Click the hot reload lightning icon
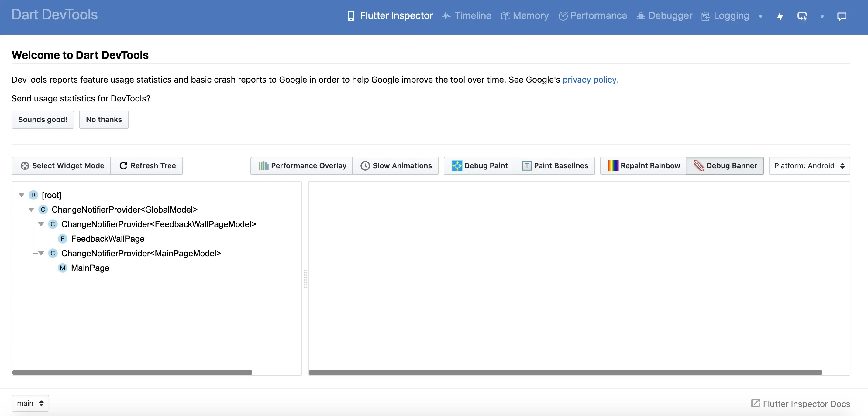This screenshot has height=416, width=868. [x=780, y=16]
